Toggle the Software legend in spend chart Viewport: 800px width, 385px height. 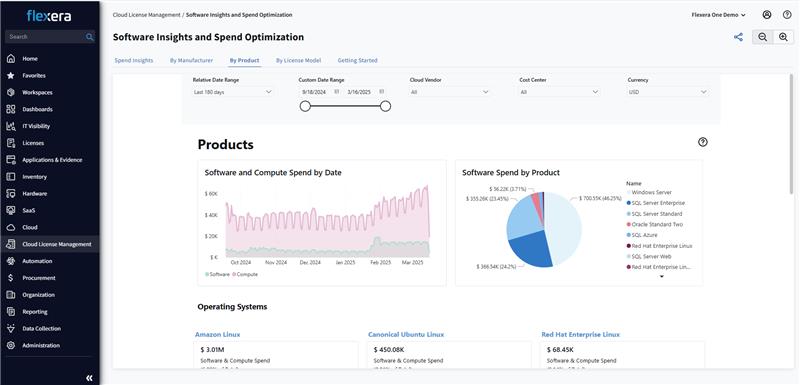click(x=217, y=274)
